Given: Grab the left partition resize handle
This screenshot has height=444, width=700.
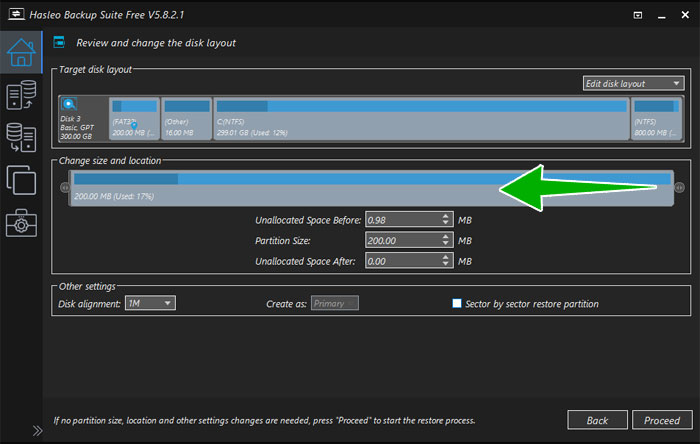Looking at the screenshot, I should pos(65,187).
